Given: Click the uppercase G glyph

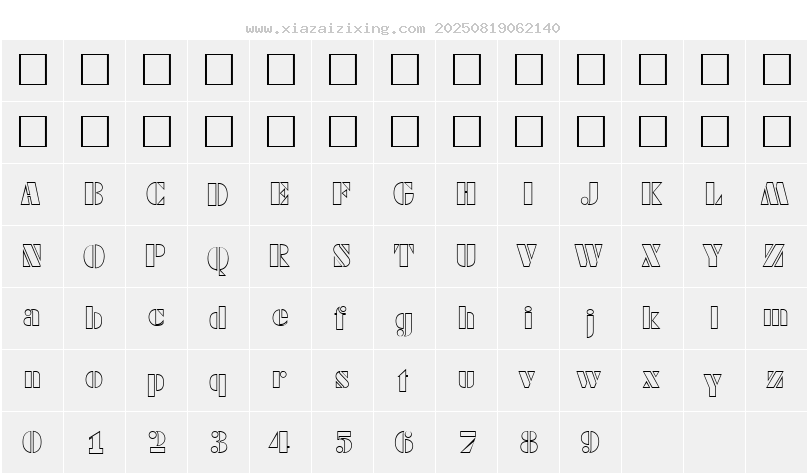Looking at the screenshot, I should click(403, 194).
